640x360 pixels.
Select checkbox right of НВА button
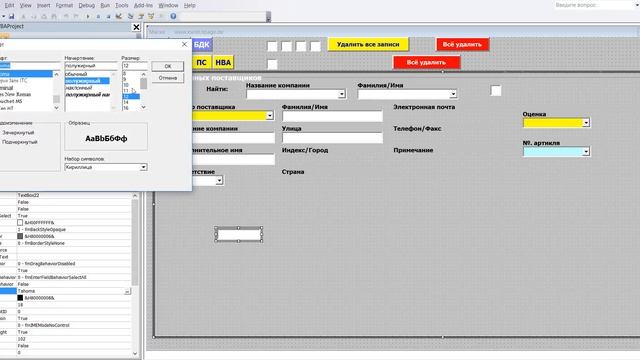pyautogui.click(x=272, y=64)
